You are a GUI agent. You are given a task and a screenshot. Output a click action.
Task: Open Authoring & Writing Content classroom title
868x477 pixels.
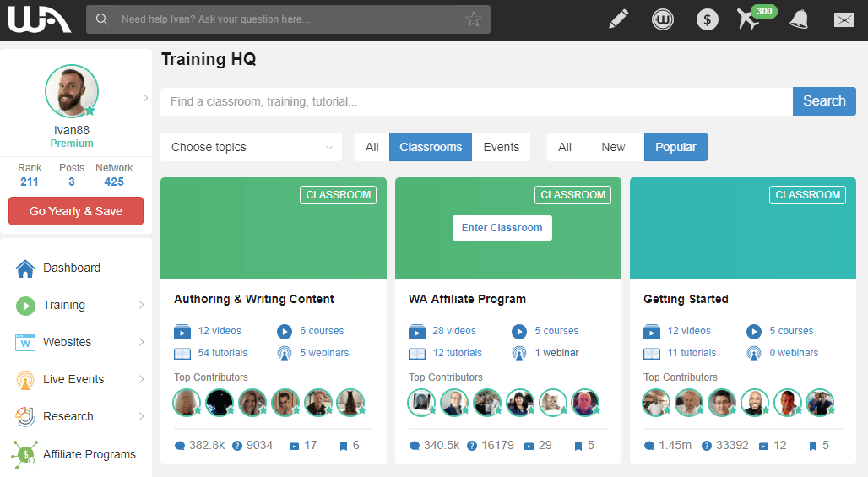tap(254, 300)
